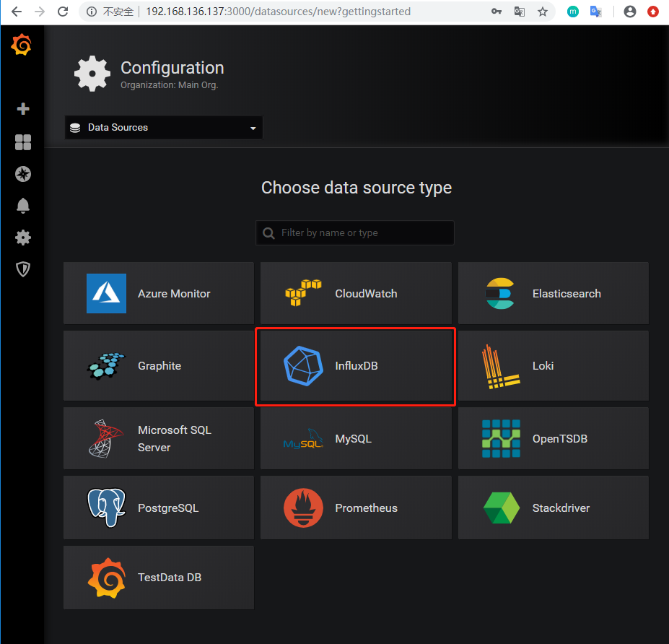The image size is (669, 644).
Task: Click the InfluxDB polyhedron logo
Action: tap(303, 366)
